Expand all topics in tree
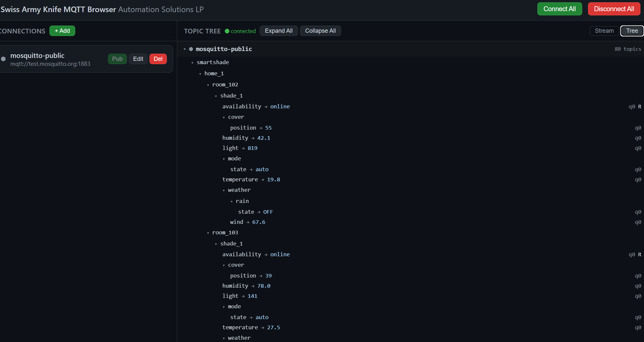This screenshot has height=342, width=644. pos(279,31)
